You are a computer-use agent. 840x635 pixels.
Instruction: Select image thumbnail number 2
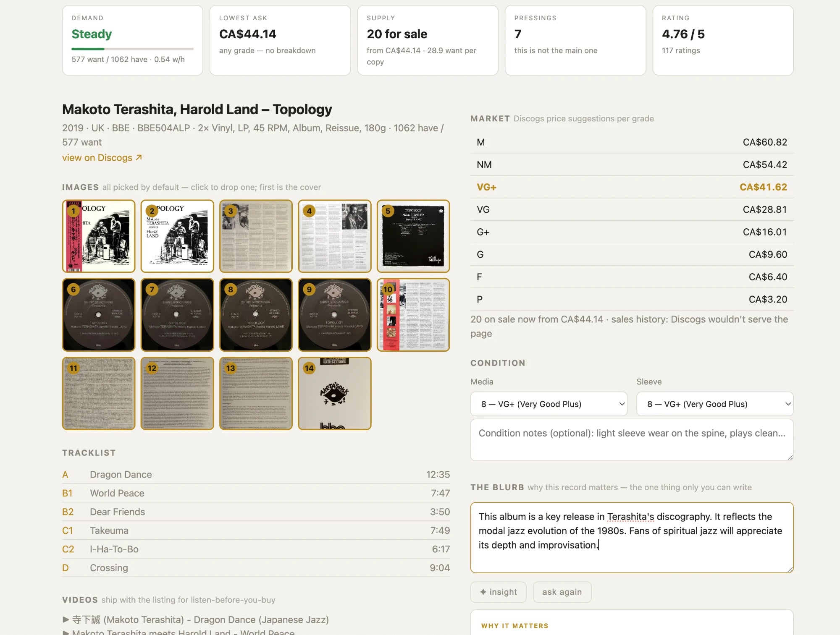tap(177, 236)
